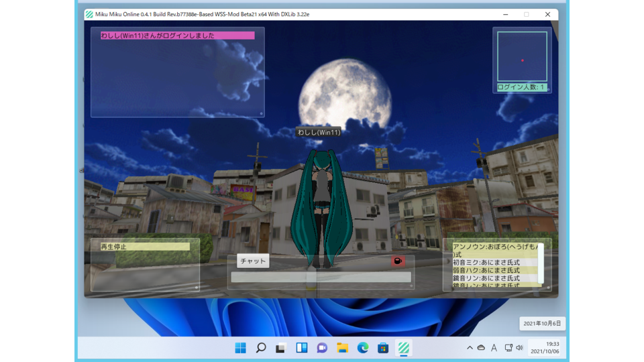Click the network tray icon
Viewport: 644px width, 362px height.
click(508, 348)
